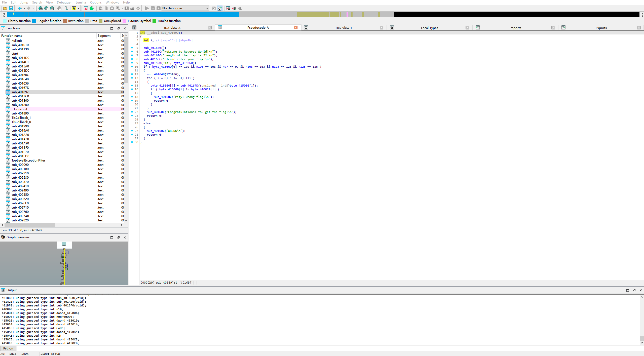Click the breakpoint list toolbar icon
Viewport: 644px width, 356px height.
(x=228, y=8)
